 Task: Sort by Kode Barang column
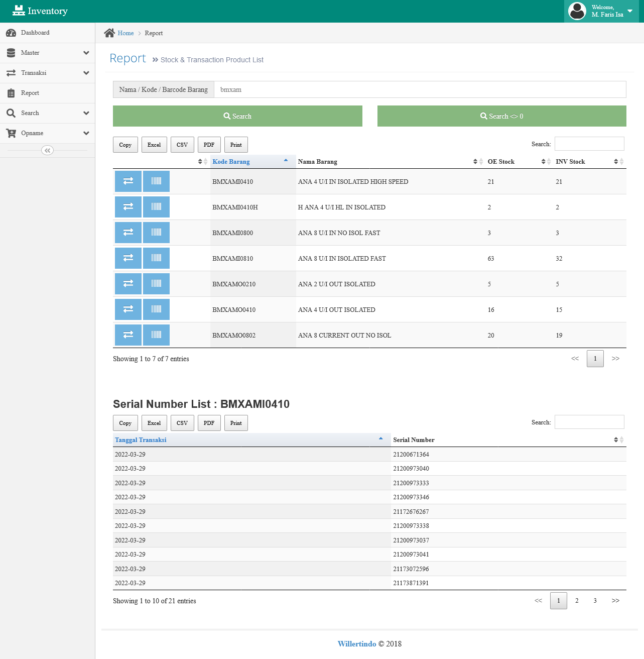(x=253, y=161)
